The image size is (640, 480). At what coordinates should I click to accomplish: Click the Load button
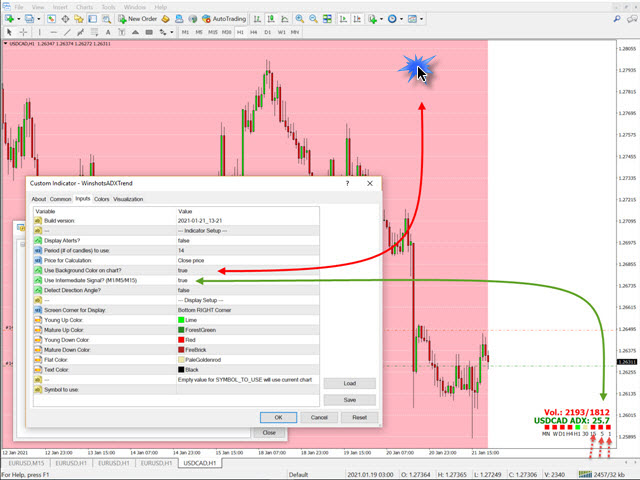point(350,383)
